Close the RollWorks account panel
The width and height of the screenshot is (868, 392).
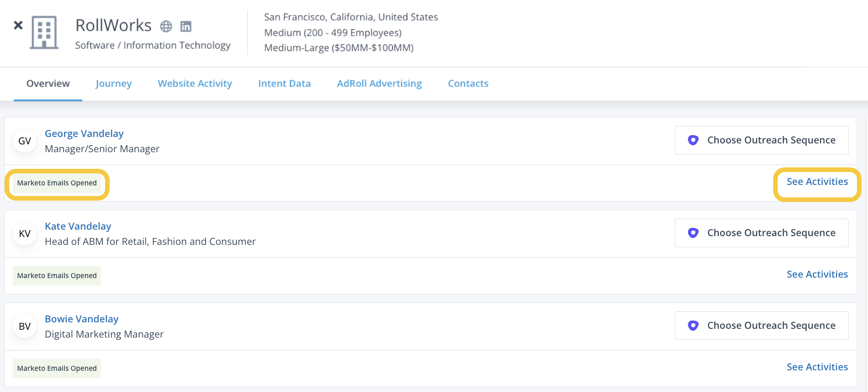(x=18, y=25)
